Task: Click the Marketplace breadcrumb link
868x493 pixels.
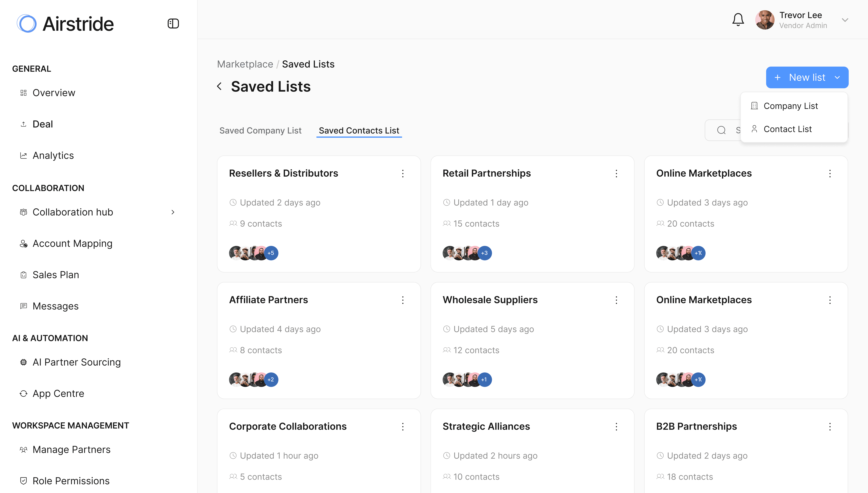Action: coord(245,64)
